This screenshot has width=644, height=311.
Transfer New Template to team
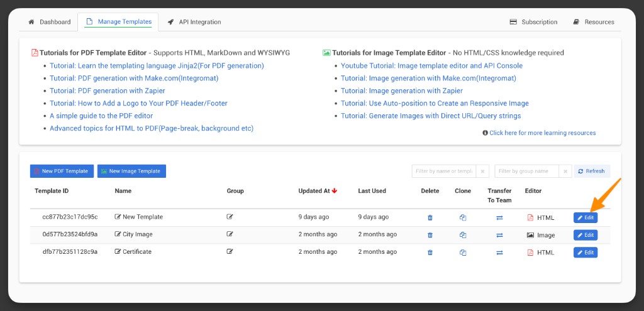[499, 218]
